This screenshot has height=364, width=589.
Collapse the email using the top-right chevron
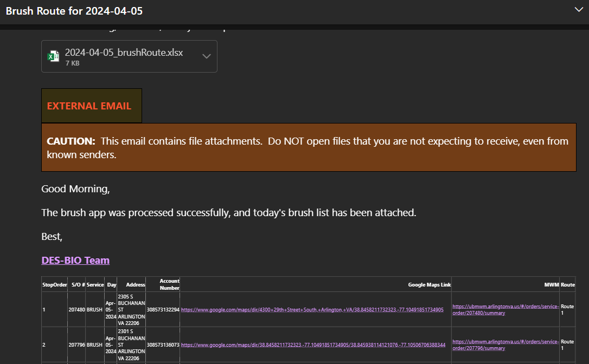[x=579, y=9]
